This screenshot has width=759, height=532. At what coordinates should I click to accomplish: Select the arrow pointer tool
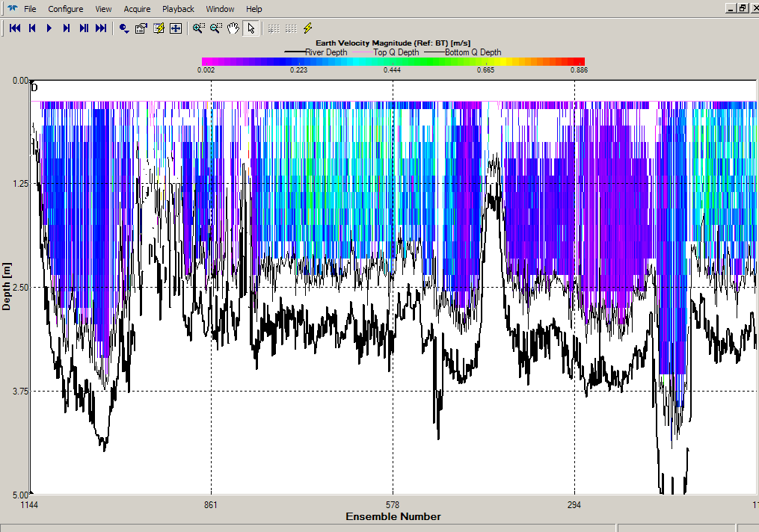pyautogui.click(x=251, y=28)
